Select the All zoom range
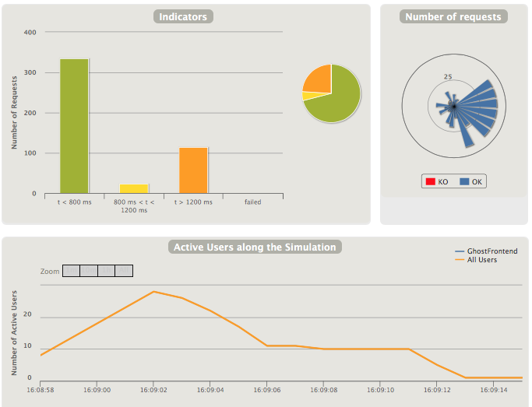Image resolution: width=532 pixels, height=407 pixels. pyautogui.click(x=125, y=271)
